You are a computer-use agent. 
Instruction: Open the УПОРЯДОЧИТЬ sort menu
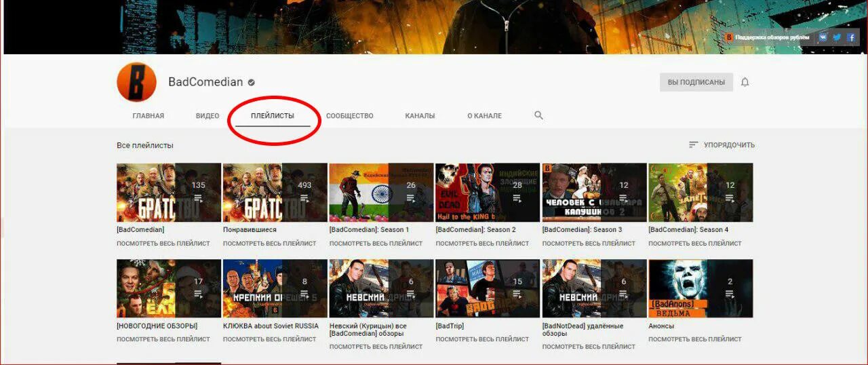click(722, 145)
